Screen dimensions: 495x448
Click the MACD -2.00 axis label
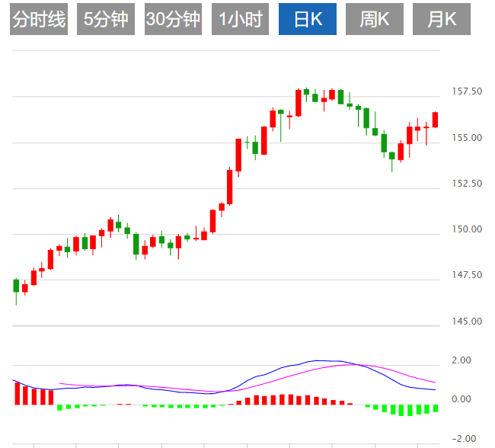click(x=464, y=439)
